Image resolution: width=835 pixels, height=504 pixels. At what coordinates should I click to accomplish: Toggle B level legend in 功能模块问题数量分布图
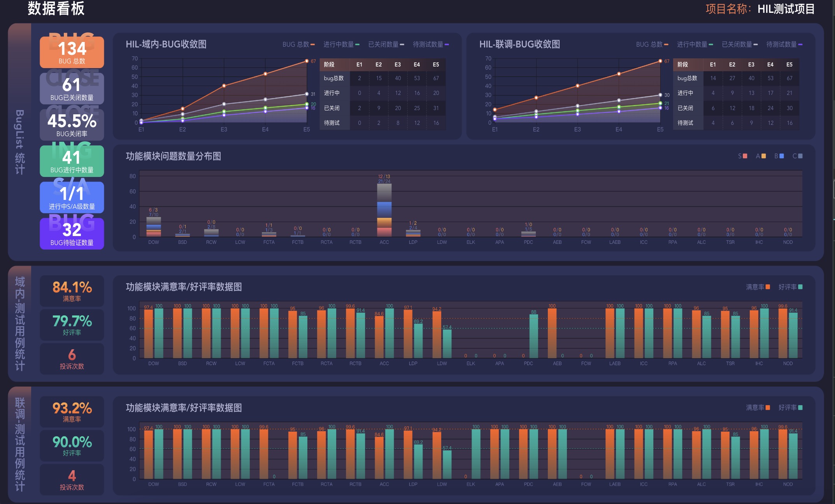[779, 156]
